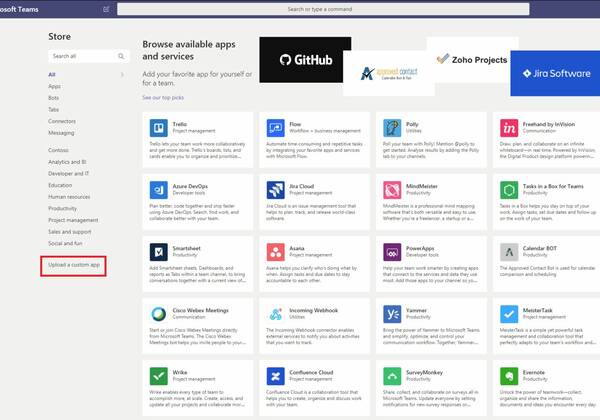Open the Wrike app icon
Screen dimensions: 600x420
[158, 376]
